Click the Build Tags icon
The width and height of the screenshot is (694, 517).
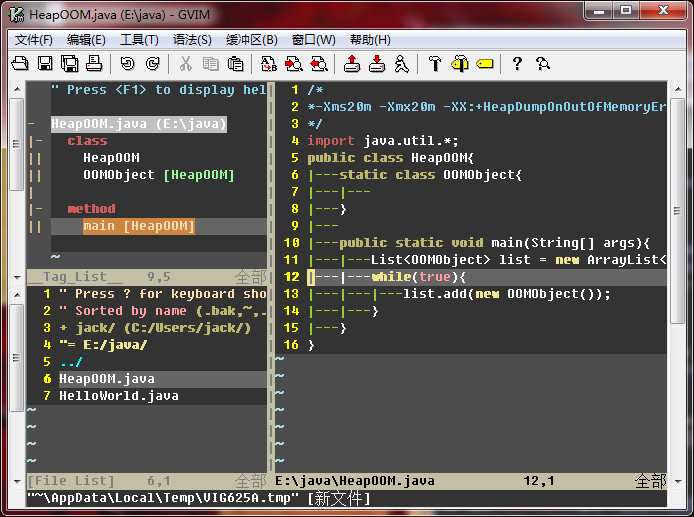pyautogui.click(x=460, y=64)
